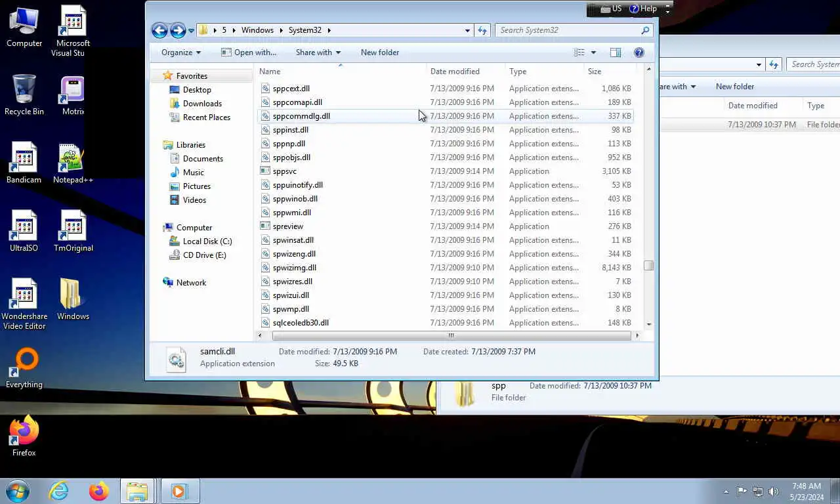Go back with the Explorer Back arrow
This screenshot has height=504, width=840.
click(159, 30)
